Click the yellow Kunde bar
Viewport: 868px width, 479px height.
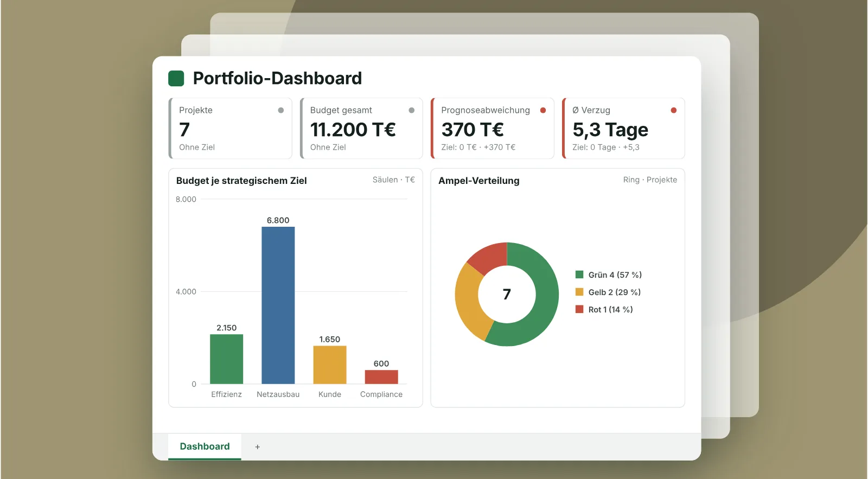(x=330, y=365)
